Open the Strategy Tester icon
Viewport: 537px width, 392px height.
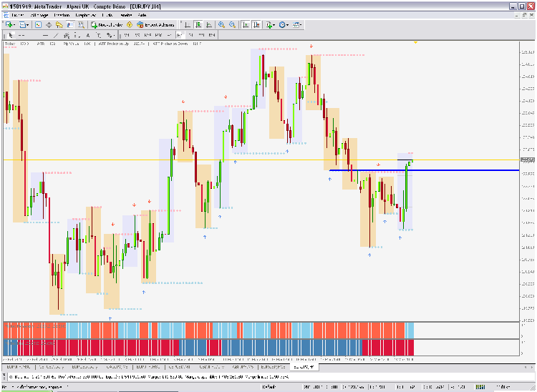pos(81,24)
